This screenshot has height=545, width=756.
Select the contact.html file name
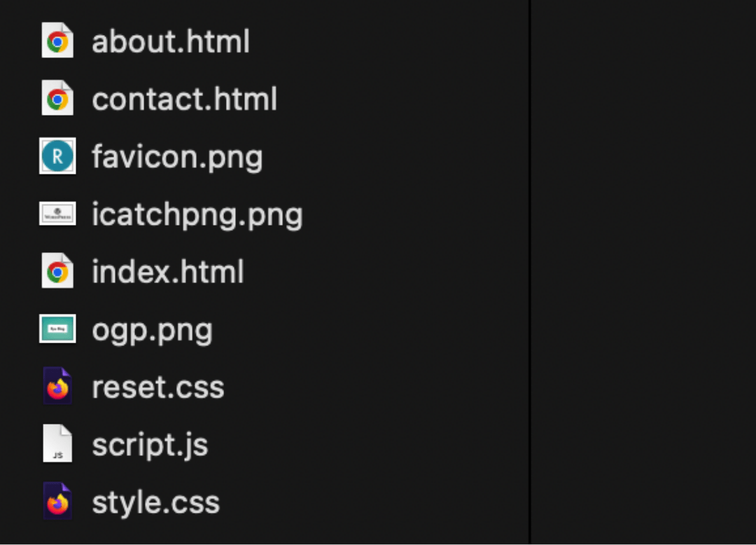click(x=184, y=99)
